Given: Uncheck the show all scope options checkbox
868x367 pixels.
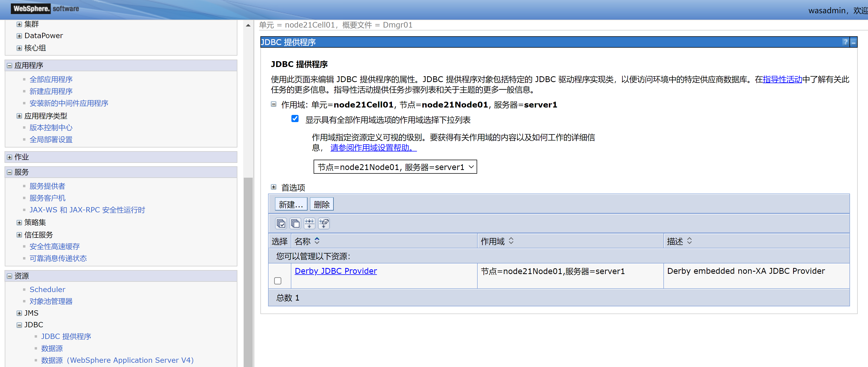Looking at the screenshot, I should click(295, 119).
